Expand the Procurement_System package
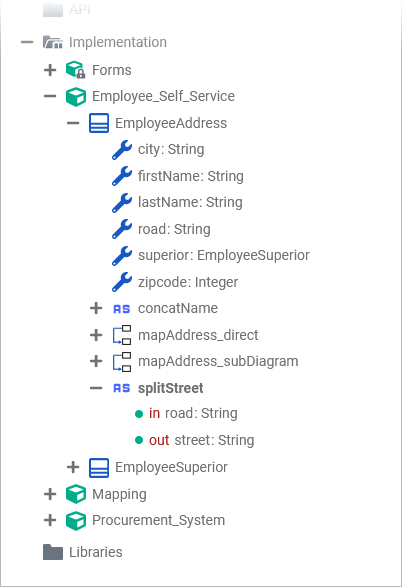The image size is (402, 587). (50, 520)
